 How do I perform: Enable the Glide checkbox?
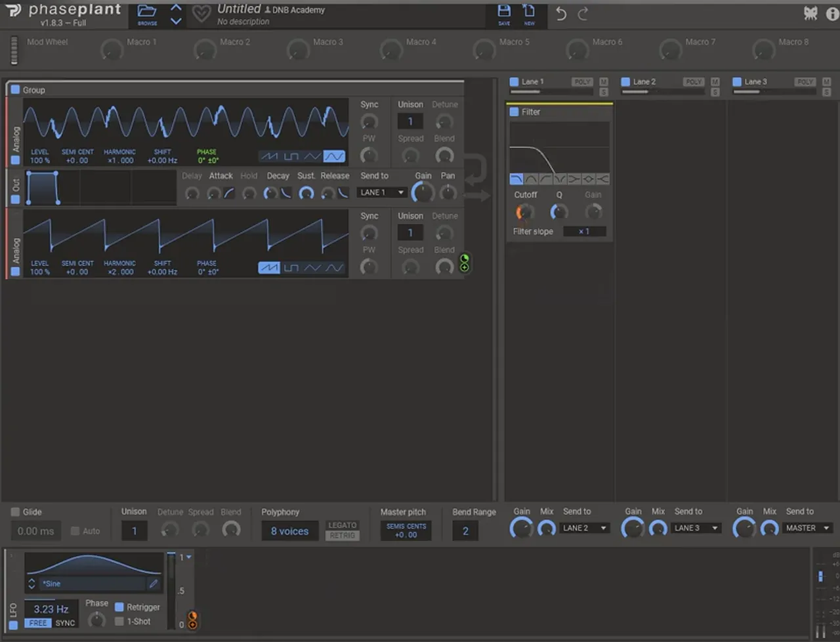[15, 512]
